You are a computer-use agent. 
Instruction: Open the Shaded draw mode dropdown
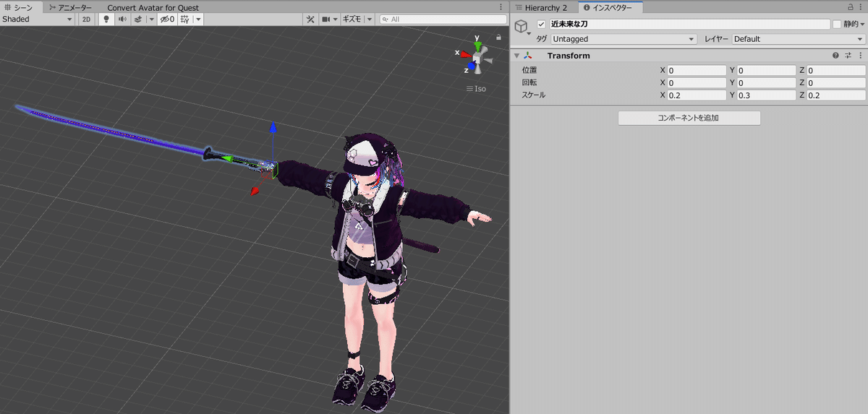[38, 20]
